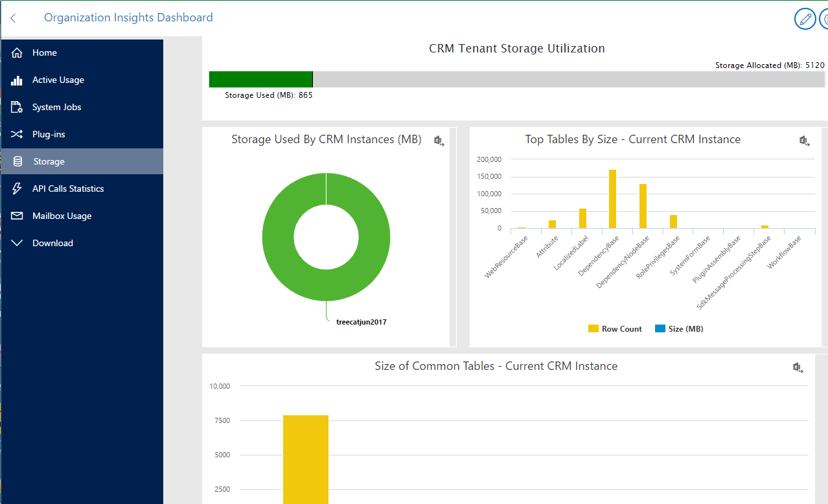The height and width of the screenshot is (504, 828).
Task: Click the large yellow Common Tables bar
Action: pyautogui.click(x=306, y=459)
